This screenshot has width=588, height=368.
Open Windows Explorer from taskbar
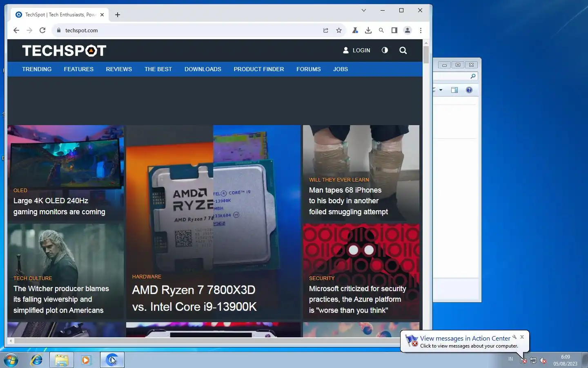click(62, 360)
